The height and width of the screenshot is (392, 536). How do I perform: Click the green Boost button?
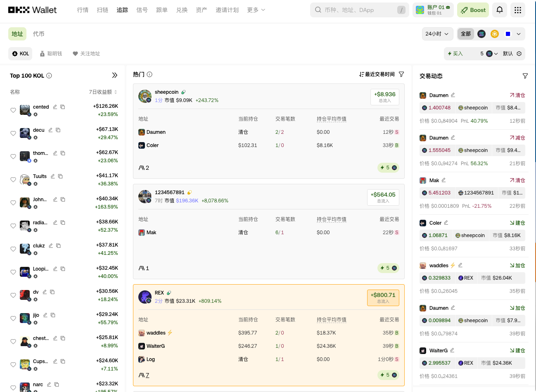[472, 10]
